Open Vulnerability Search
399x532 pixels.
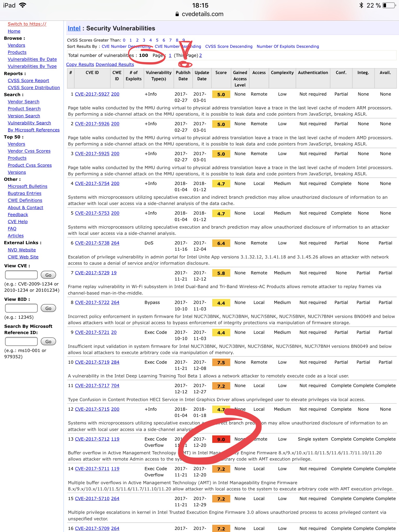29,123
